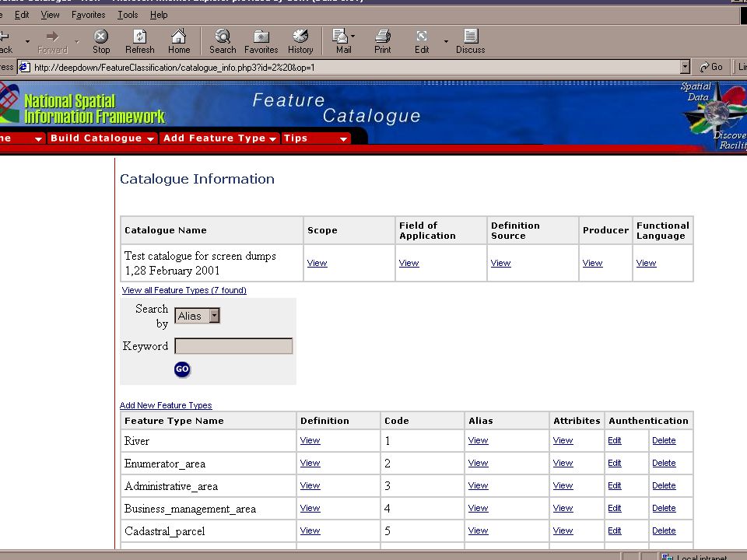Open the address bar dropdown arrow
The width and height of the screenshot is (747, 560).
(685, 67)
